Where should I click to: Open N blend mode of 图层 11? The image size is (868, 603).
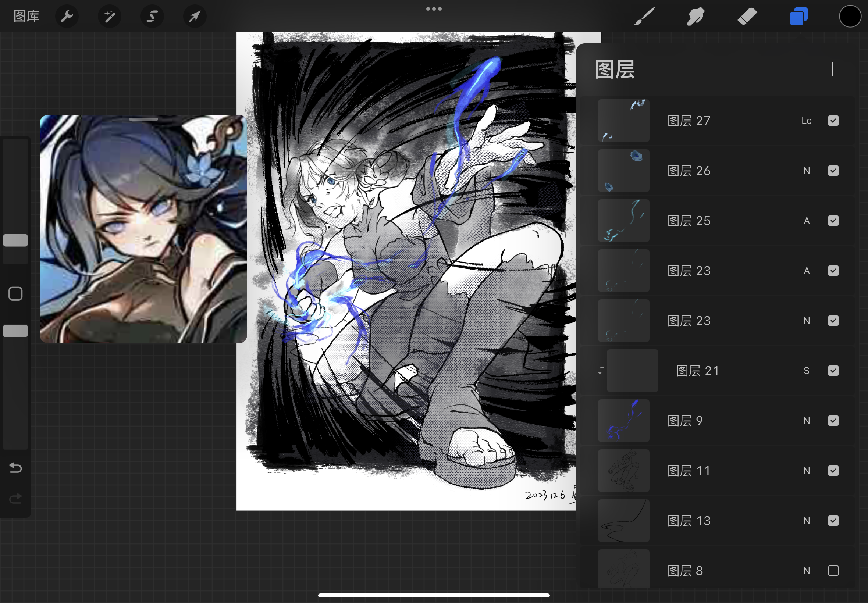[x=807, y=471]
